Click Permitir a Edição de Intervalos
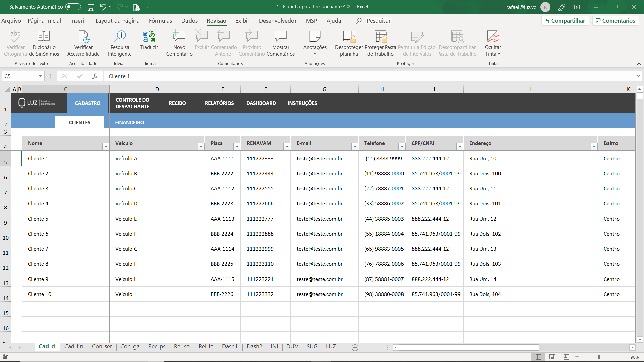Viewport: 644px width, 362px height. [417, 44]
